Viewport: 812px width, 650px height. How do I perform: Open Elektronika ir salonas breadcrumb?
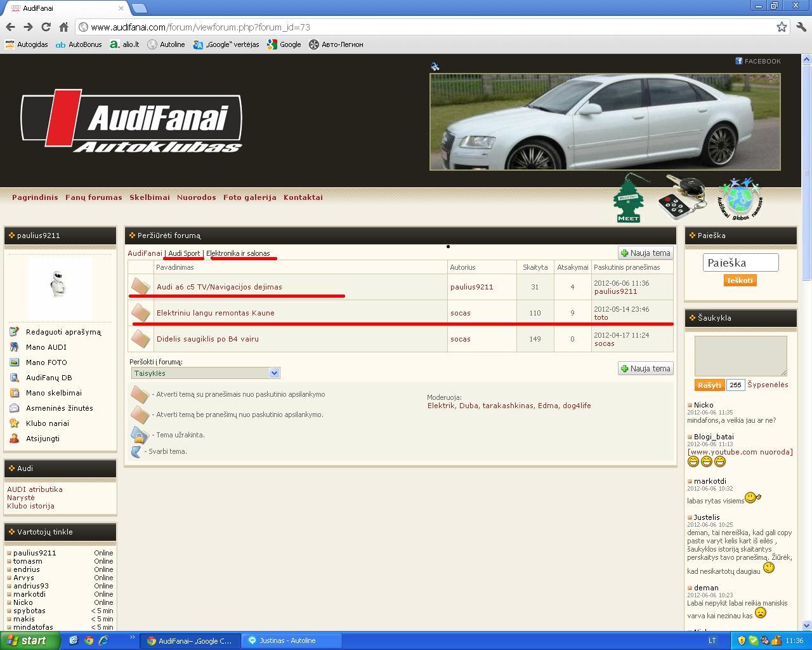click(238, 253)
